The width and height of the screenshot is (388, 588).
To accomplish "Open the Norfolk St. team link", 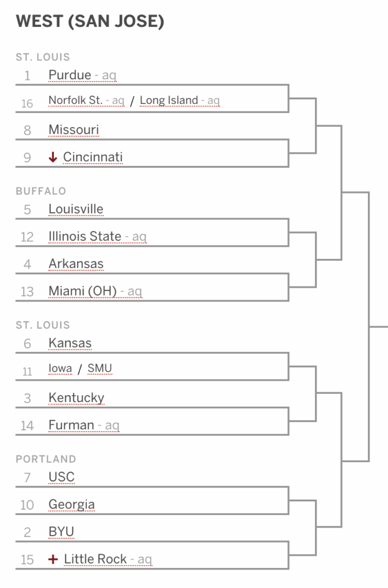I will click(x=75, y=100).
